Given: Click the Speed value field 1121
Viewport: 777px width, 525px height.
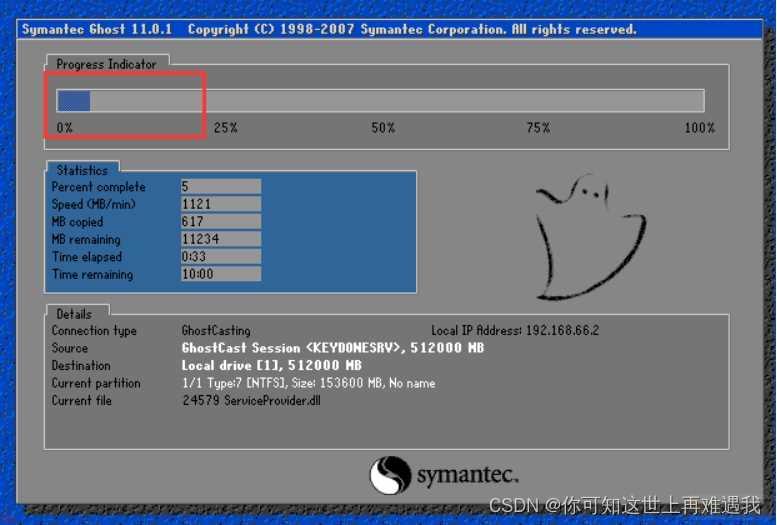Looking at the screenshot, I should tap(221, 204).
